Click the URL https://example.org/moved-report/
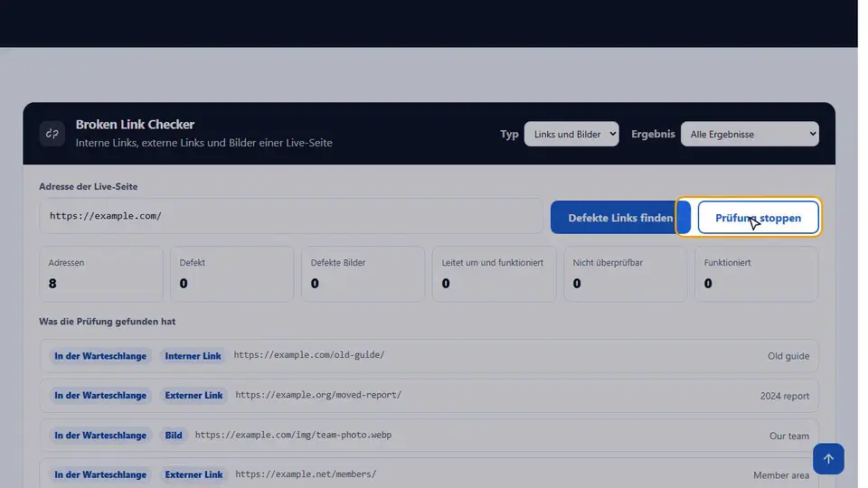The image size is (868, 488). pos(318,395)
